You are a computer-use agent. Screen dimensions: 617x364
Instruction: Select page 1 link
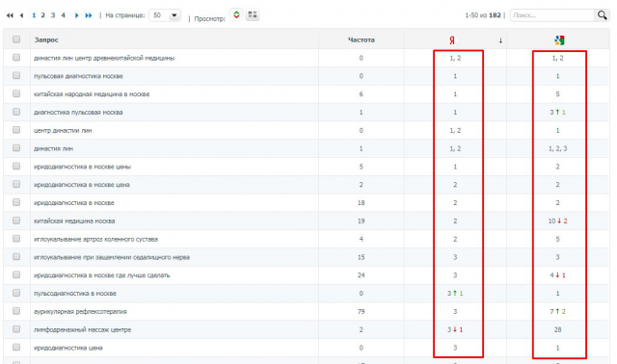pos(34,15)
